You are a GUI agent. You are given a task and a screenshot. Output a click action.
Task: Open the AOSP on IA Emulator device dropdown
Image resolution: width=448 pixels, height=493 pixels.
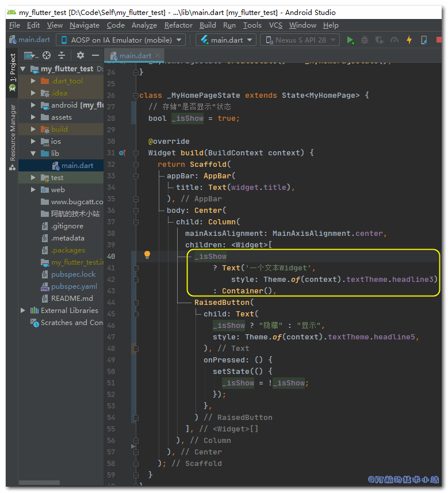click(x=120, y=40)
